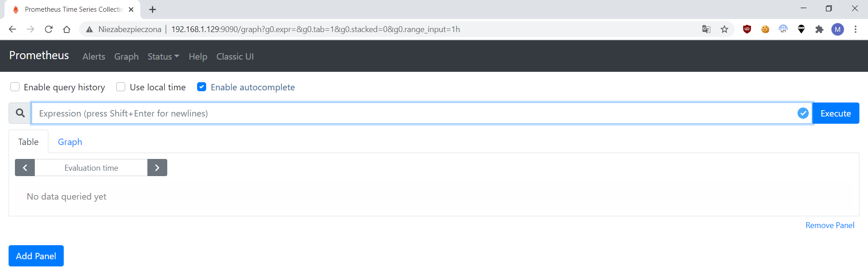Click the browser back arrow
This screenshot has height=275, width=868.
click(x=12, y=29)
